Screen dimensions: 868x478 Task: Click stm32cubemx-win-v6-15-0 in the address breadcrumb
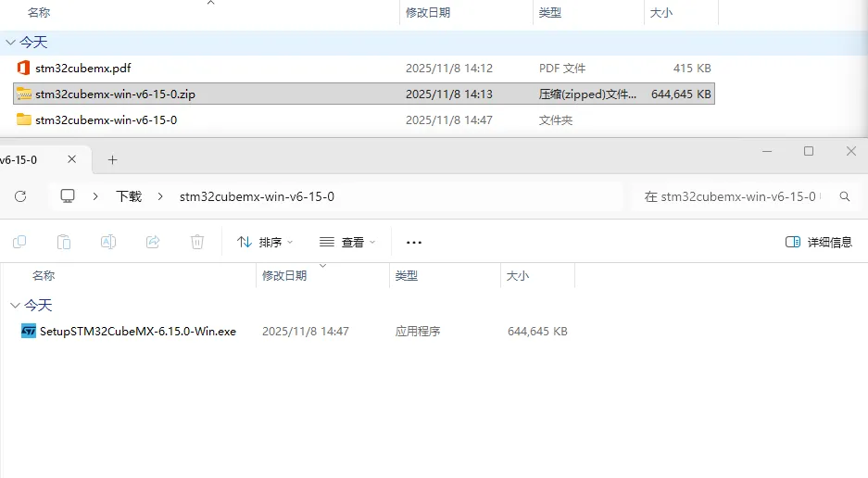tap(257, 196)
